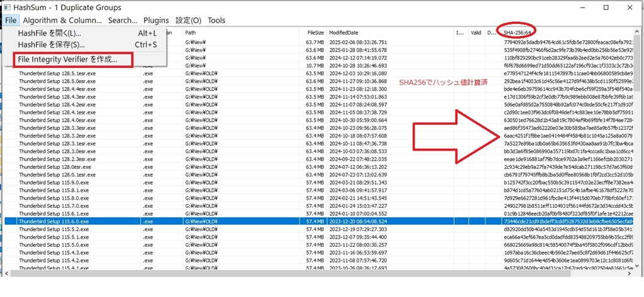644x297 pixels.
Task: Click date 2024-12-12 07:14:19.072
Action: tap(358, 58)
